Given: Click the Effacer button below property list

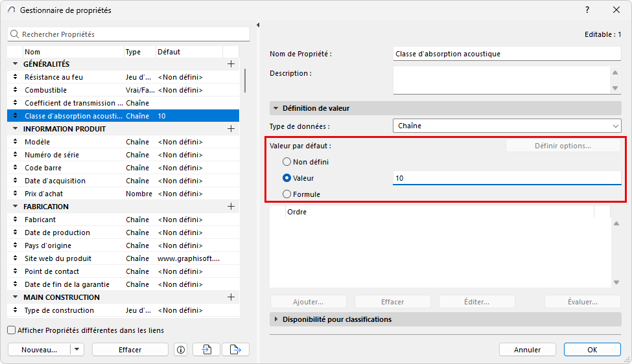Looking at the screenshot, I should [130, 350].
